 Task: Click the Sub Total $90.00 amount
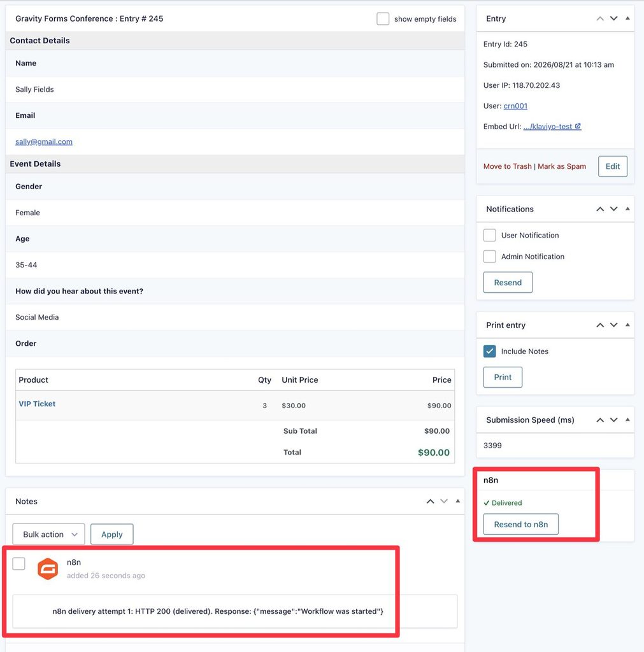tap(437, 431)
